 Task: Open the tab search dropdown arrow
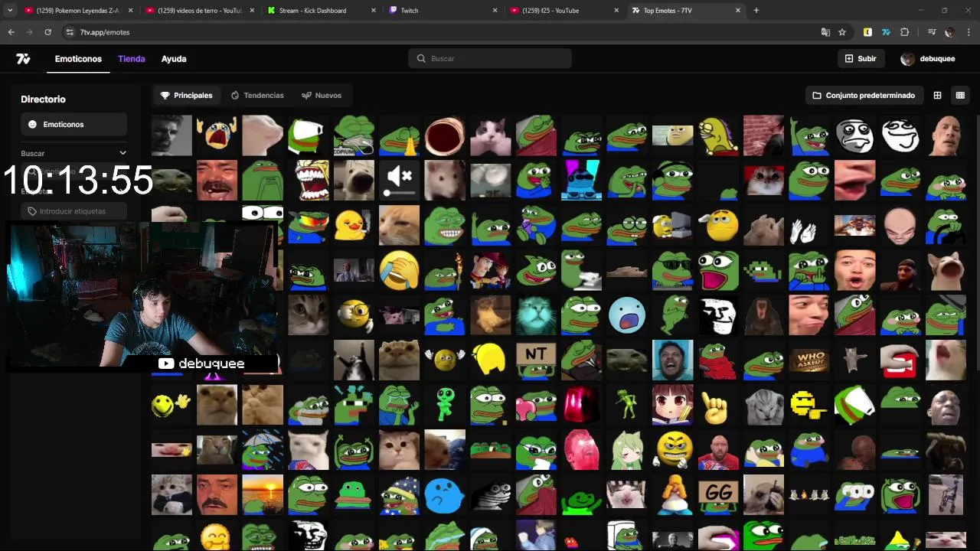pos(10,11)
